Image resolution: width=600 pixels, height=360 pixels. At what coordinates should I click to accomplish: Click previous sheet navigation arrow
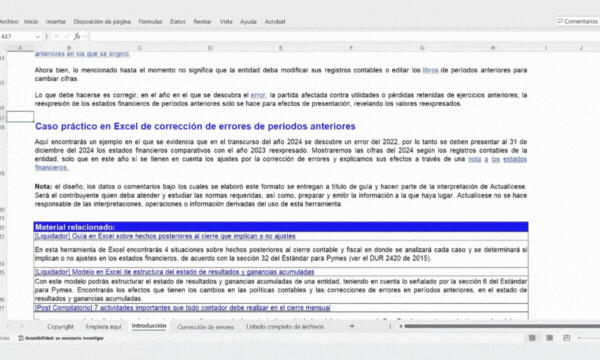8,326
